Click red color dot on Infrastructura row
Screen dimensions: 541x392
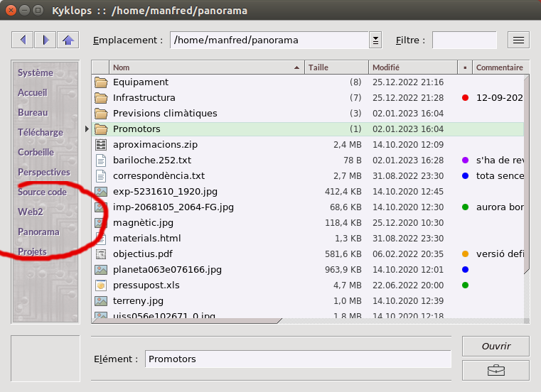click(x=465, y=98)
